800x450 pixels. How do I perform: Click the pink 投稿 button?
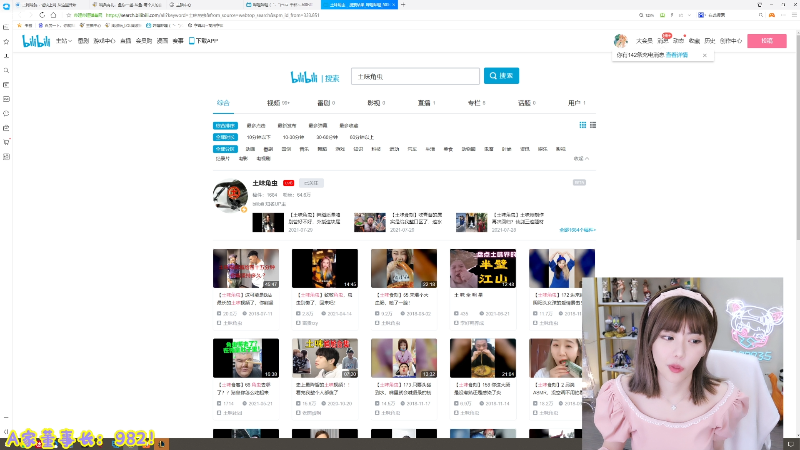coord(767,41)
